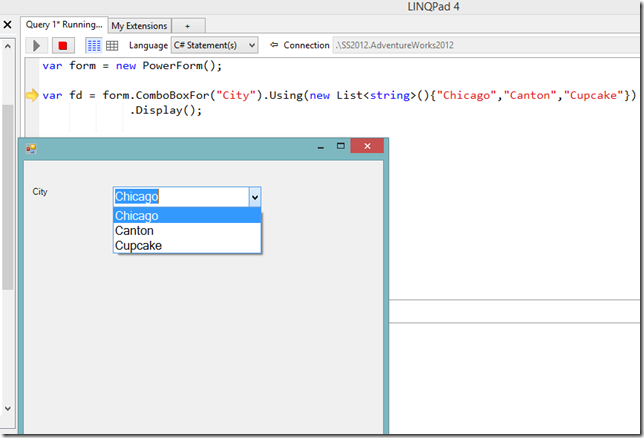
Task: Select Canton from the City list
Action: point(187,231)
